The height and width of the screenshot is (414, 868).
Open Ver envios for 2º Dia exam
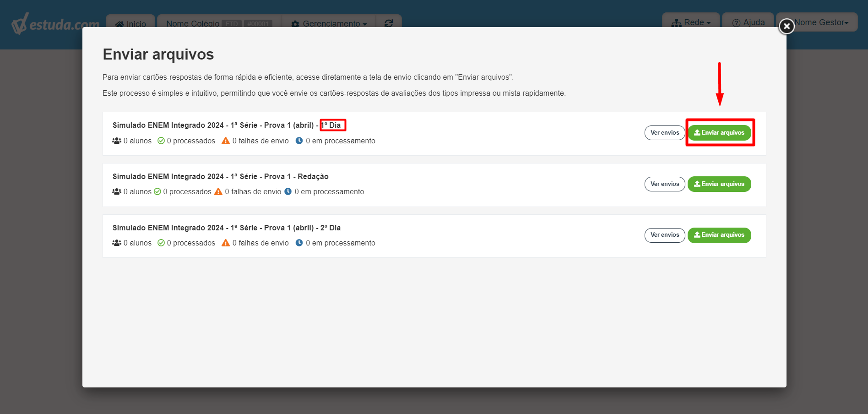click(665, 235)
